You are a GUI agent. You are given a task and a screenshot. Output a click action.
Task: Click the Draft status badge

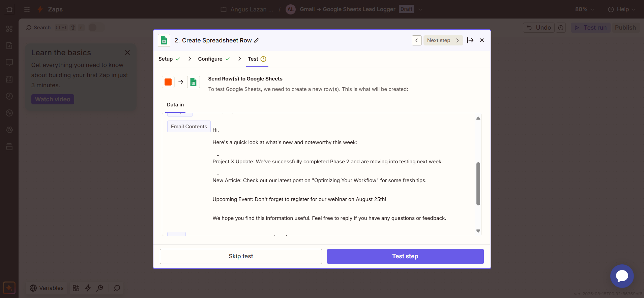(406, 9)
